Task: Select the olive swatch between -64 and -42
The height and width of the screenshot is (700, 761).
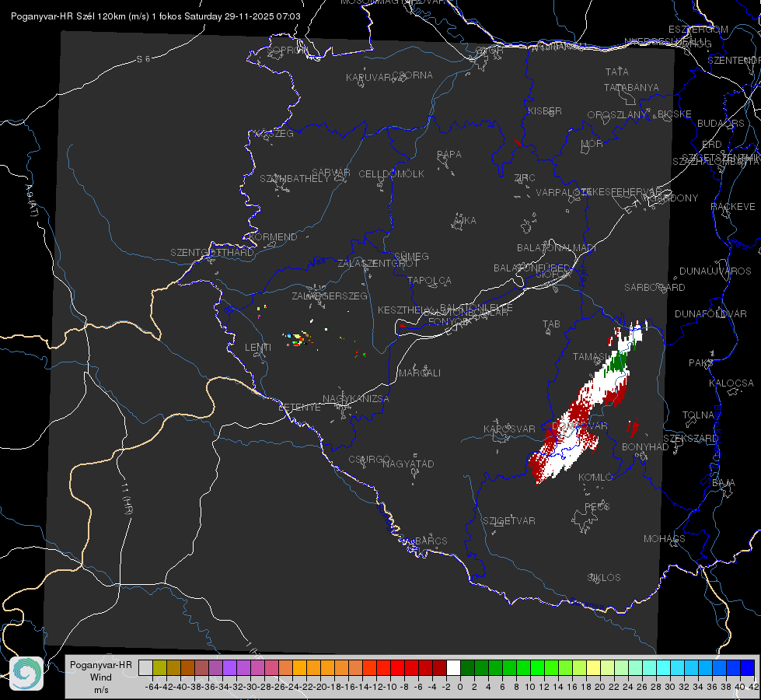Action: tap(159, 667)
